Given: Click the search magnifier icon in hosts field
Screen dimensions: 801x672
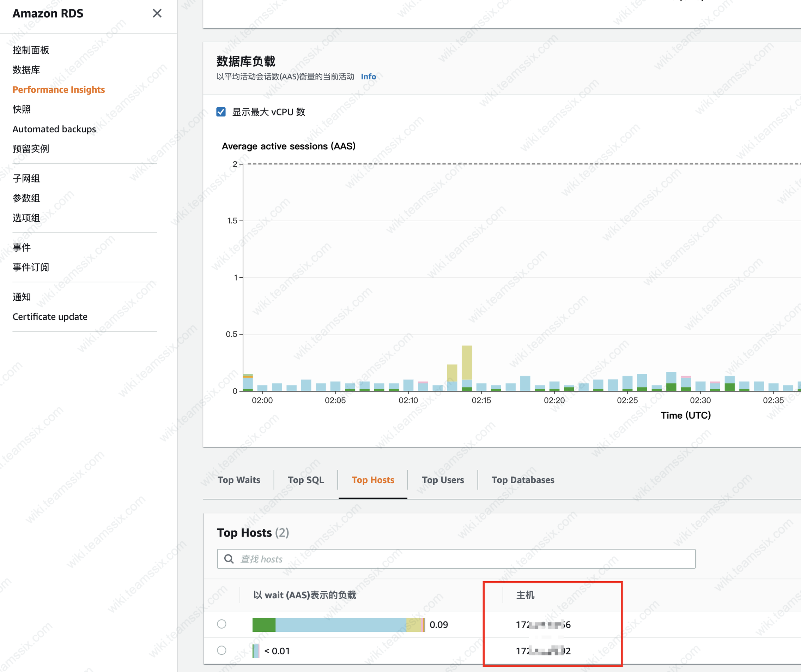Looking at the screenshot, I should point(229,559).
